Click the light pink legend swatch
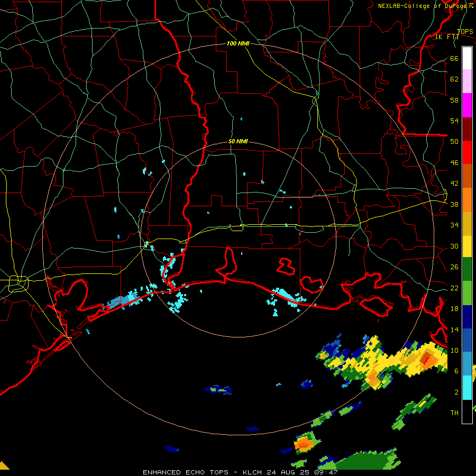This screenshot has width=476, height=476. (467, 81)
